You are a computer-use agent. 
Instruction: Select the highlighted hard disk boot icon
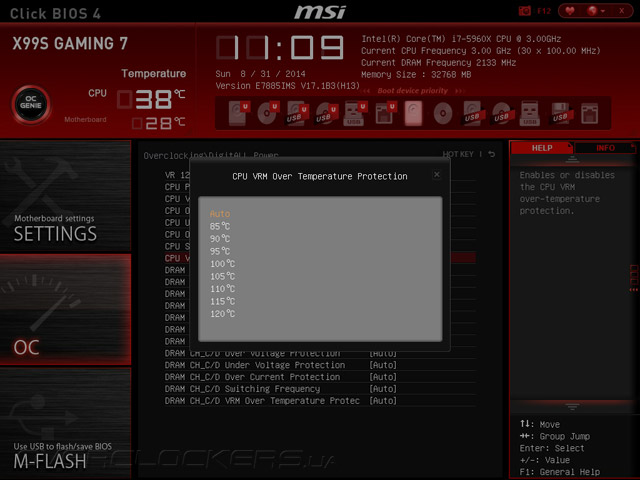pos(413,113)
